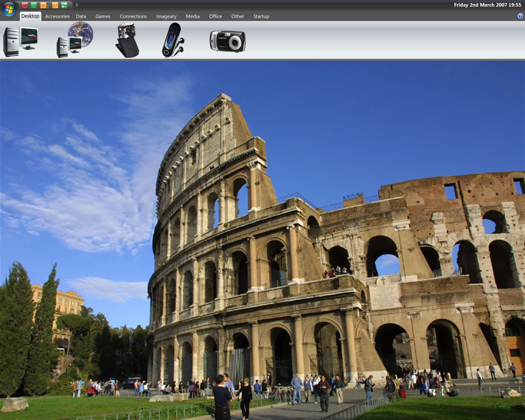Screen dimensions: 525x420
Task: Launch the webcam icon
Action: pos(128,40)
